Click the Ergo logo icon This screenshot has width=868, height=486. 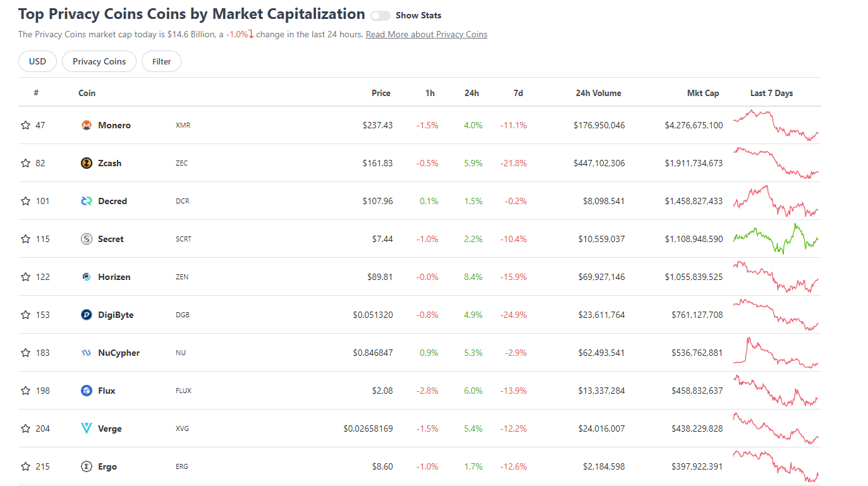pos(87,466)
